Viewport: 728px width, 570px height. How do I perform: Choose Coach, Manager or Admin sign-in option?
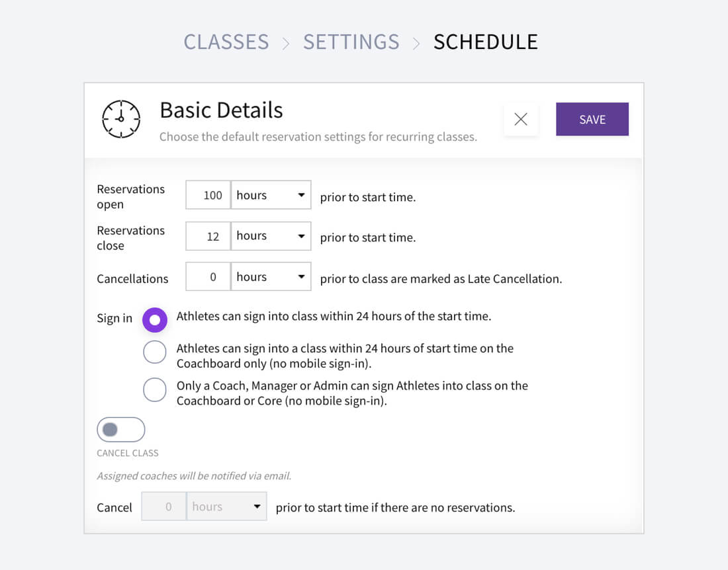[155, 389]
